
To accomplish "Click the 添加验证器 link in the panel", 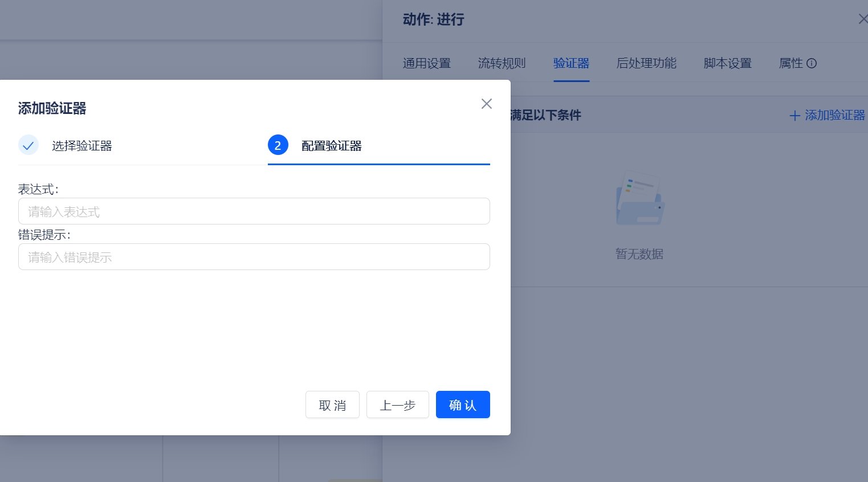I will tap(835, 115).
